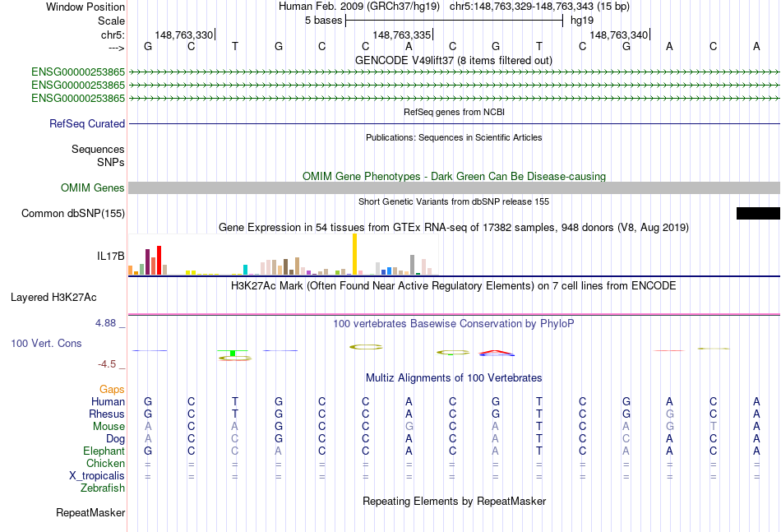
Task: Click the 4.88 PhyloP upper limit
Action: point(105,323)
